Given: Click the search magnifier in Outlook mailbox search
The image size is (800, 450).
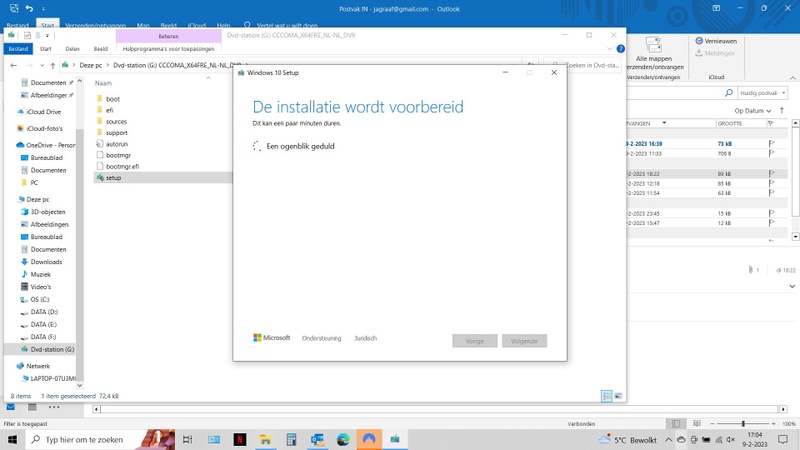Looking at the screenshot, I should 729,93.
